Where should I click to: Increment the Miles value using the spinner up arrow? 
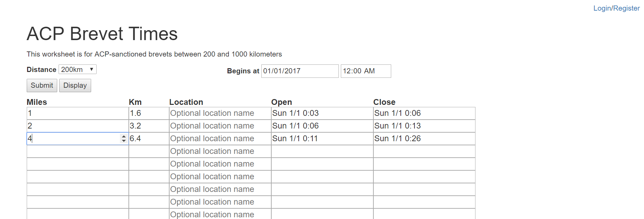pos(123,137)
